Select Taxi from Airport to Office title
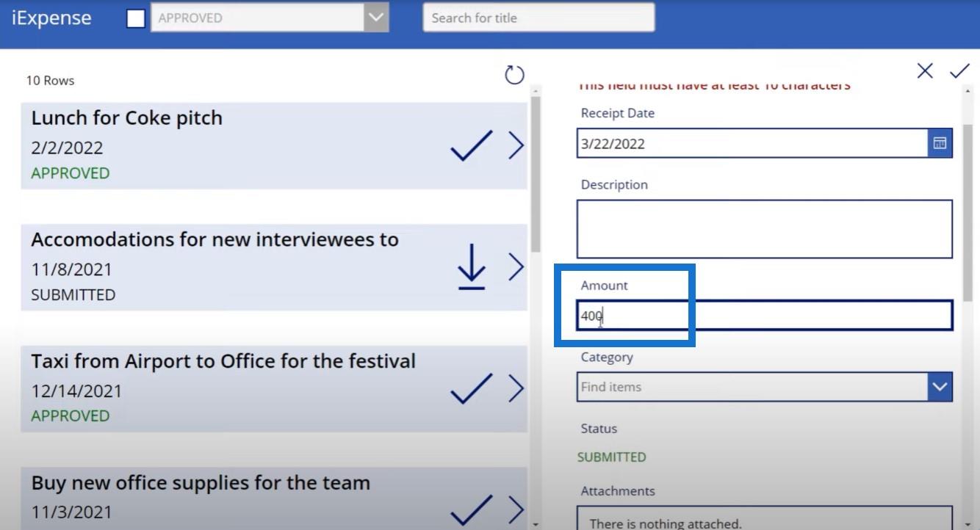The height and width of the screenshot is (530, 980). click(x=223, y=361)
